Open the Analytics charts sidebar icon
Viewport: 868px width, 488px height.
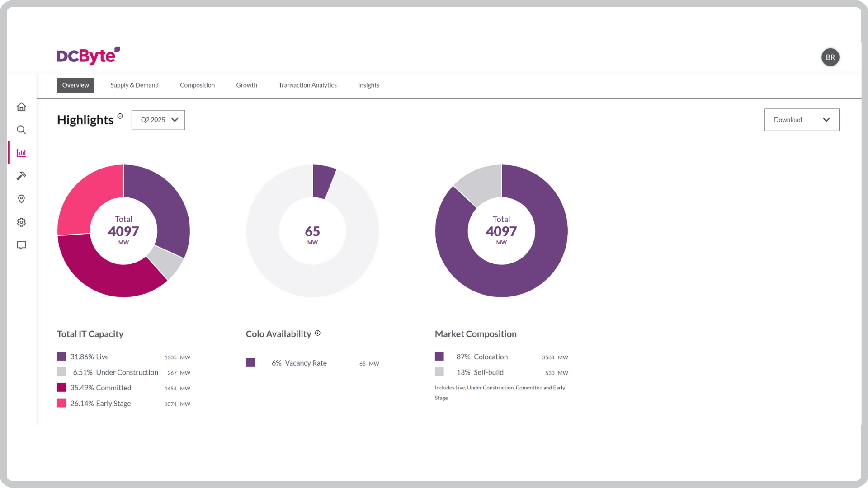(21, 153)
